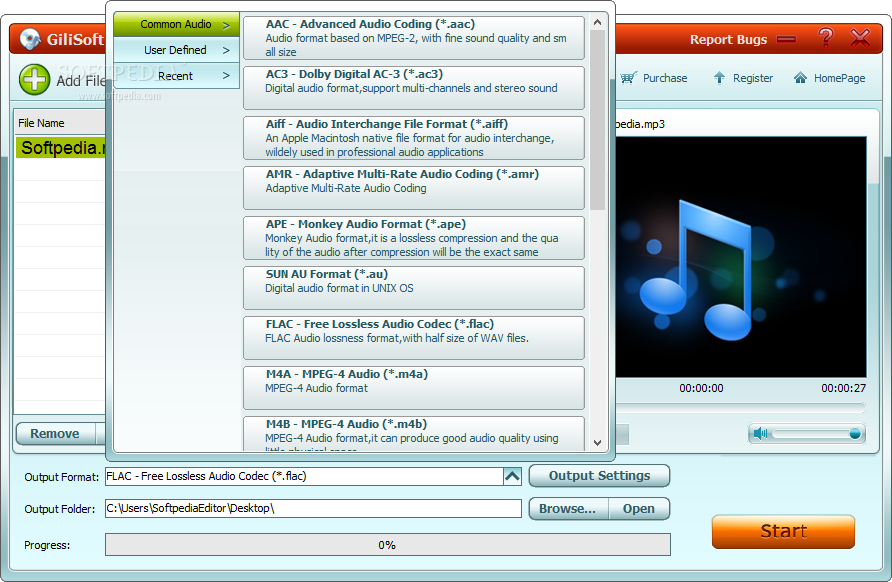Viewport: 892px width, 582px height.
Task: Click the playback seek bar
Action: 741,407
